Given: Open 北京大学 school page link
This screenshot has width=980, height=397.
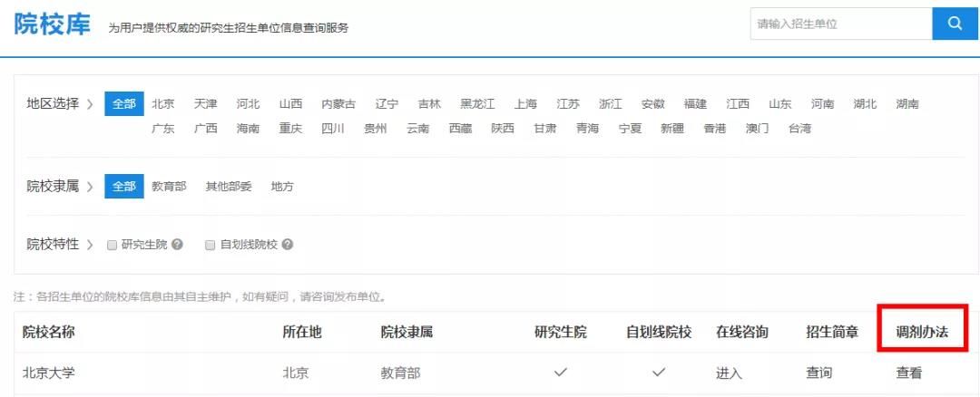Looking at the screenshot, I should (49, 373).
